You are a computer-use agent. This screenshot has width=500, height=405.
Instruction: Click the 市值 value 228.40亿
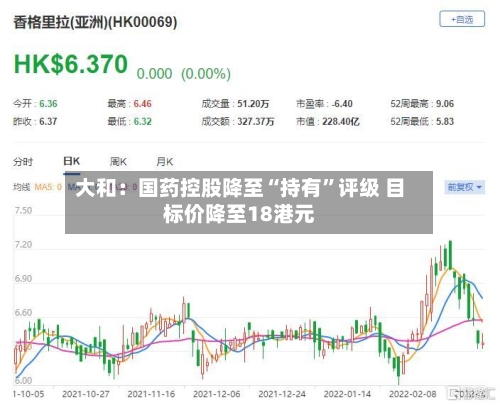(x=341, y=121)
